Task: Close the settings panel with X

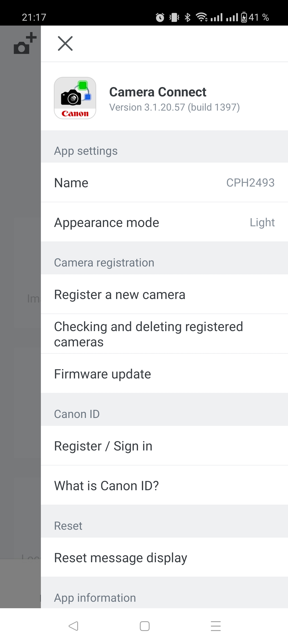Action: [65, 43]
